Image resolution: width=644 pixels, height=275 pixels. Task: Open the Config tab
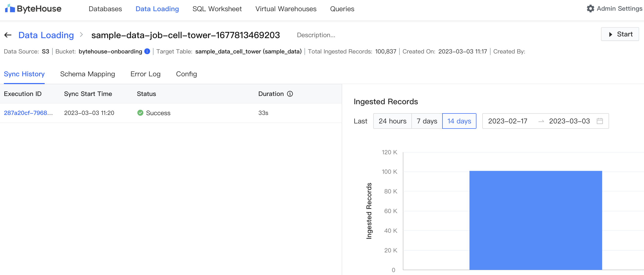[186, 74]
